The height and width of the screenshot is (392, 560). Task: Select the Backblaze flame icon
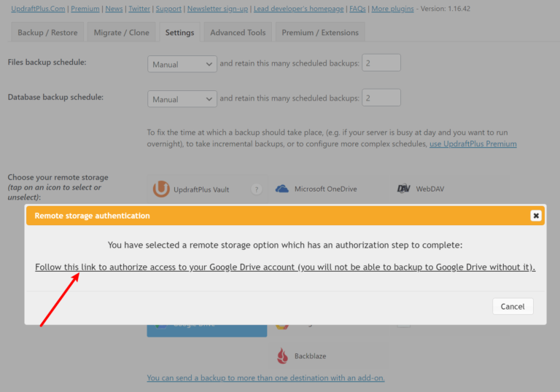point(282,356)
